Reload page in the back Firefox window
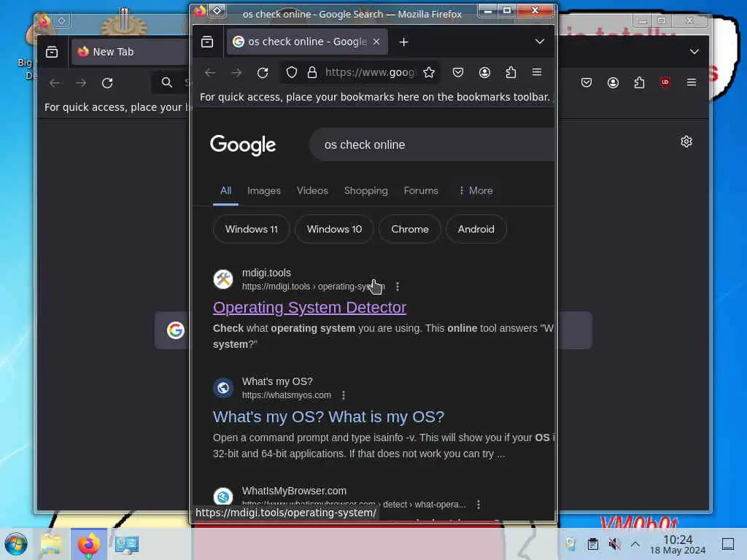The width and height of the screenshot is (747, 560). (x=107, y=83)
